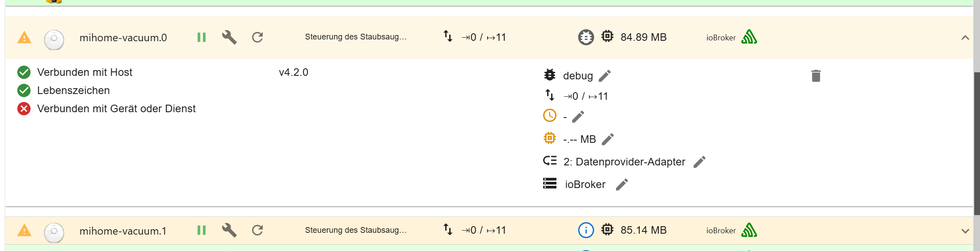Delete the mihome-vacuum.0 instance
The height and width of the screenshot is (251, 980).
pyautogui.click(x=816, y=76)
